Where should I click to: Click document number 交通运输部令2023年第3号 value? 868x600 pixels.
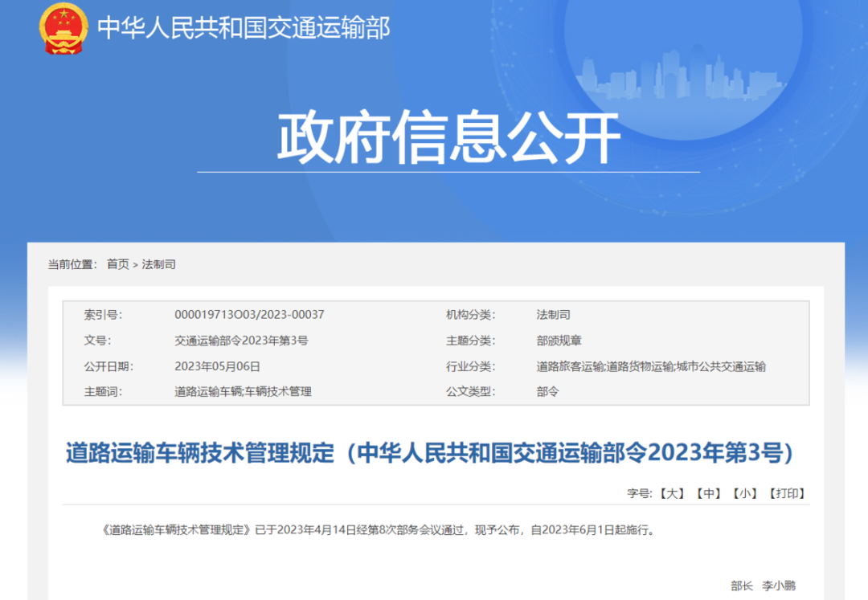coord(241,341)
